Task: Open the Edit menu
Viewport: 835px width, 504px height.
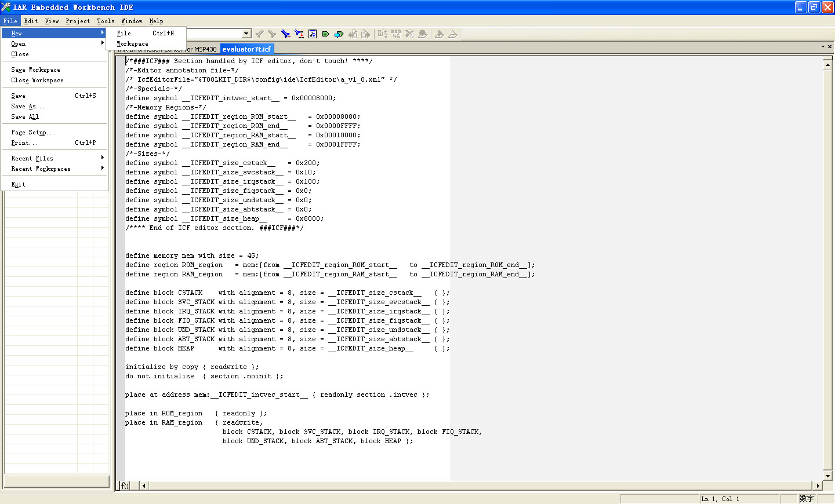Action: click(x=31, y=21)
